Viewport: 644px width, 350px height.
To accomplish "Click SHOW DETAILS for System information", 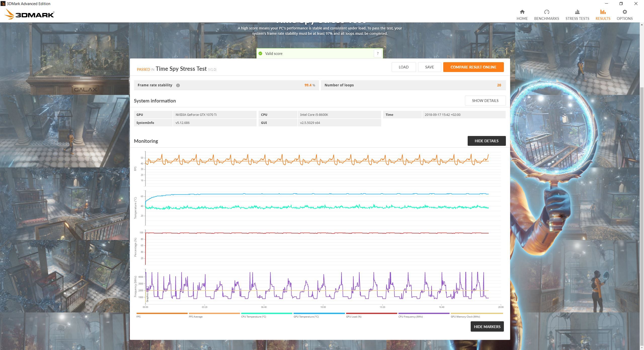I will (485, 100).
